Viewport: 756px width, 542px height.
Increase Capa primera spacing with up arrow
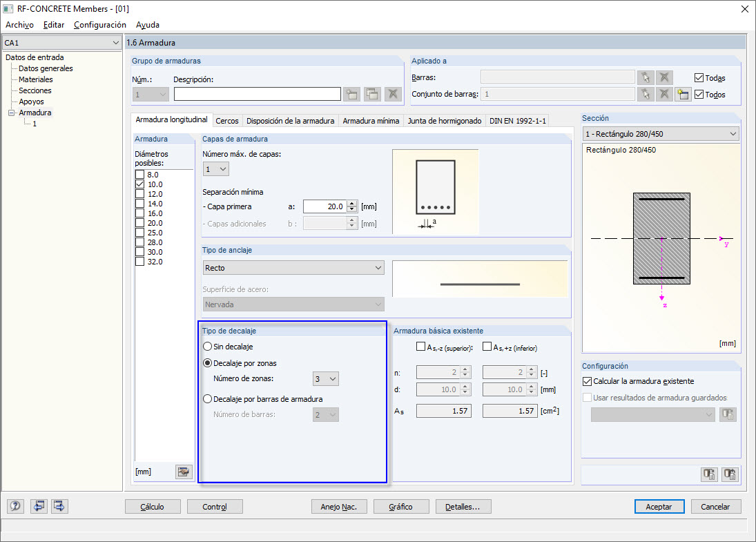coord(352,204)
